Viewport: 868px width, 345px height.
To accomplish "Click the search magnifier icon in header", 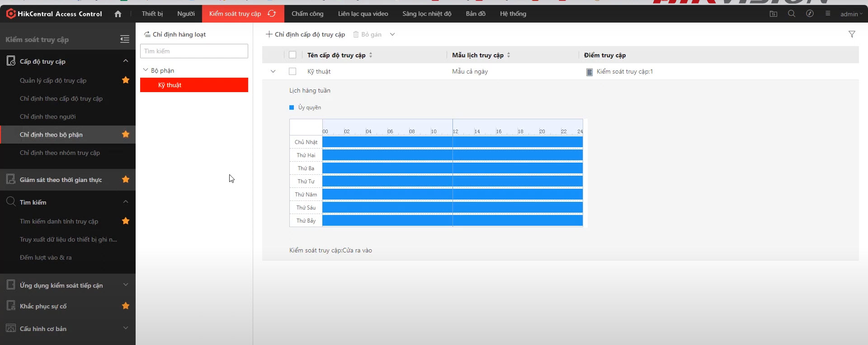I will tap(792, 14).
